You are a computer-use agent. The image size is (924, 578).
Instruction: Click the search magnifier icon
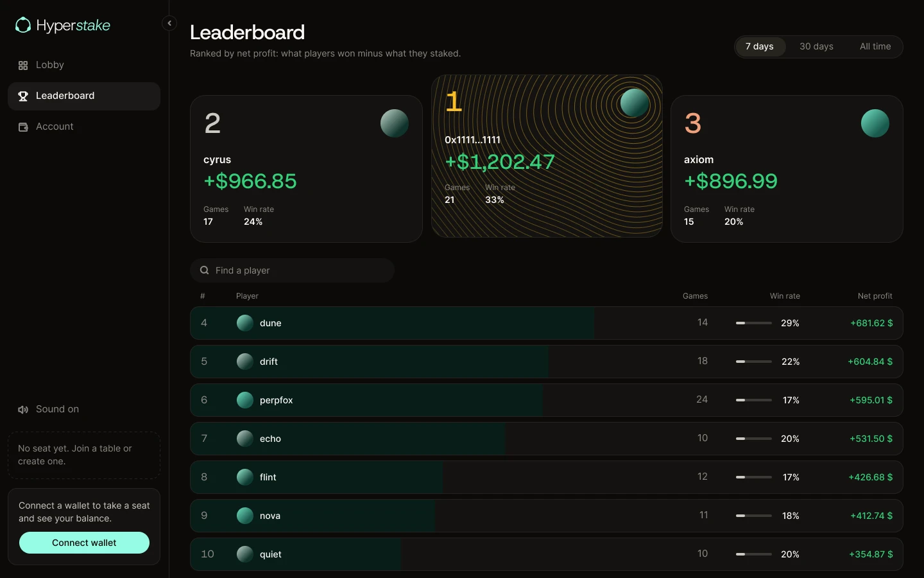click(204, 270)
